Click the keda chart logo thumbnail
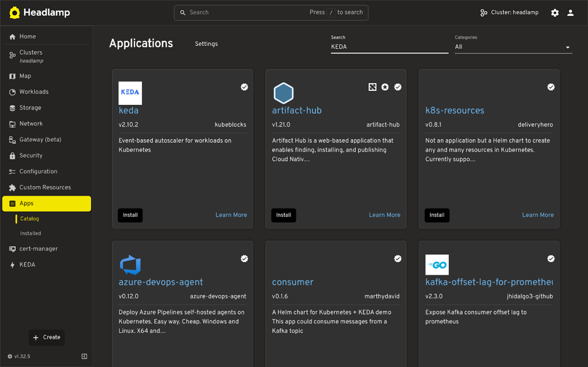Viewport: 588px width, 367px height. coord(130,93)
